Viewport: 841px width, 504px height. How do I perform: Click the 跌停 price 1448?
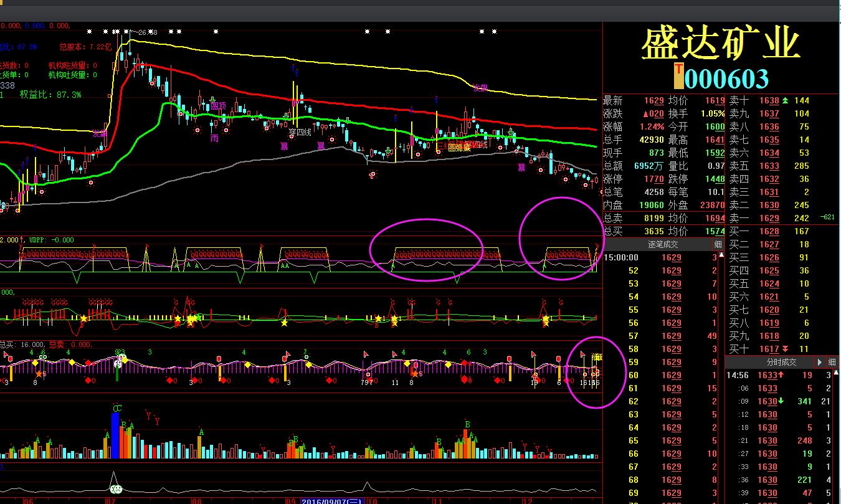715,179
